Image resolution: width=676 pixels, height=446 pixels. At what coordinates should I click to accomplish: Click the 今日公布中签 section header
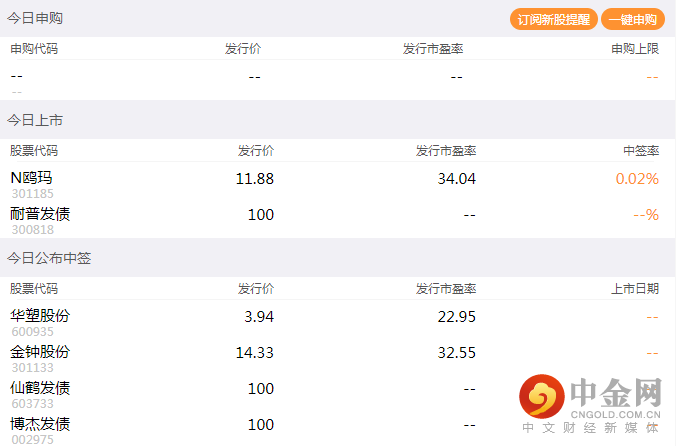49,258
